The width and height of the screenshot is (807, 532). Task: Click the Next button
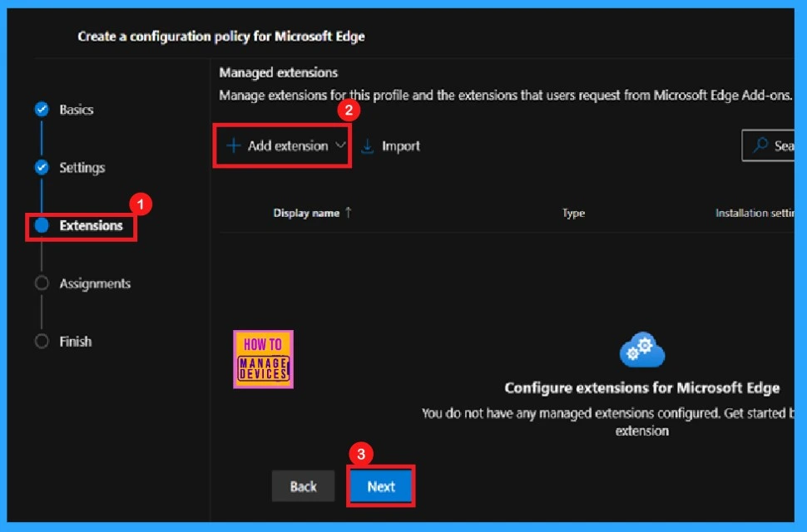click(381, 486)
